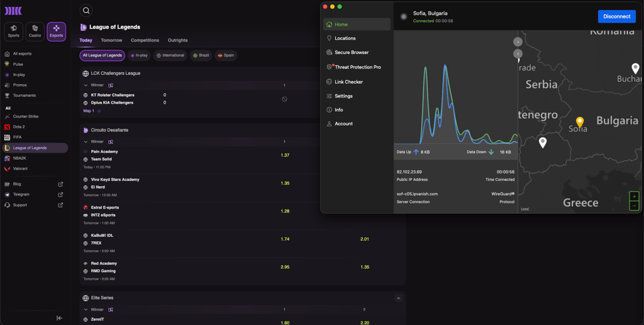Image resolution: width=644 pixels, height=325 pixels.
Task: Select All League of Legends filter chip
Action: (103, 55)
